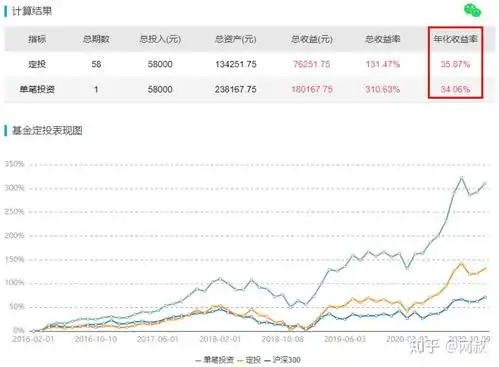
Task: Click the 总收益 value 180167.75
Action: [x=312, y=89]
